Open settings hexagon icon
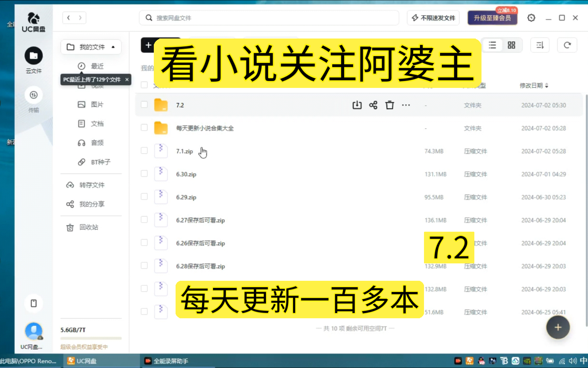 click(531, 18)
